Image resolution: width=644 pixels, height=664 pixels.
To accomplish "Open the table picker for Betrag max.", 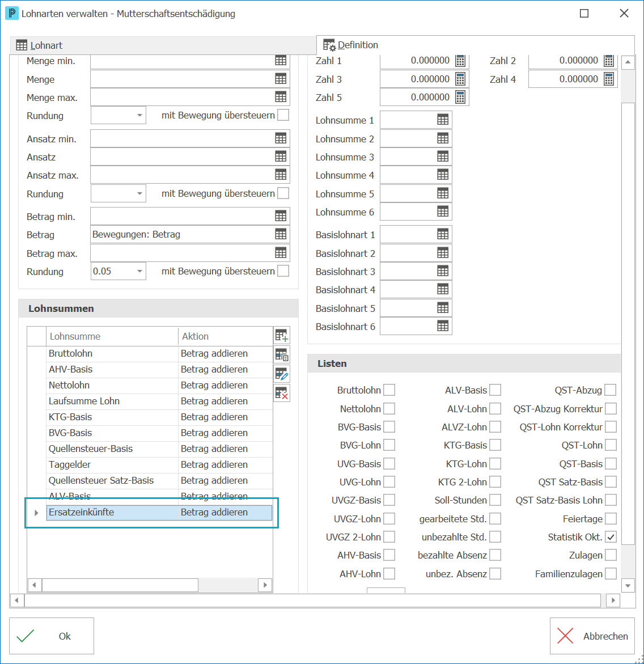I will 281,253.
